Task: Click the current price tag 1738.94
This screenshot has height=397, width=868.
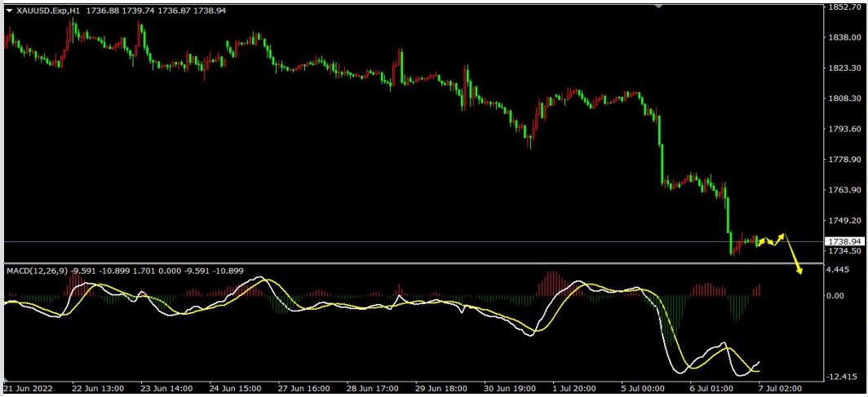Action: [x=844, y=241]
